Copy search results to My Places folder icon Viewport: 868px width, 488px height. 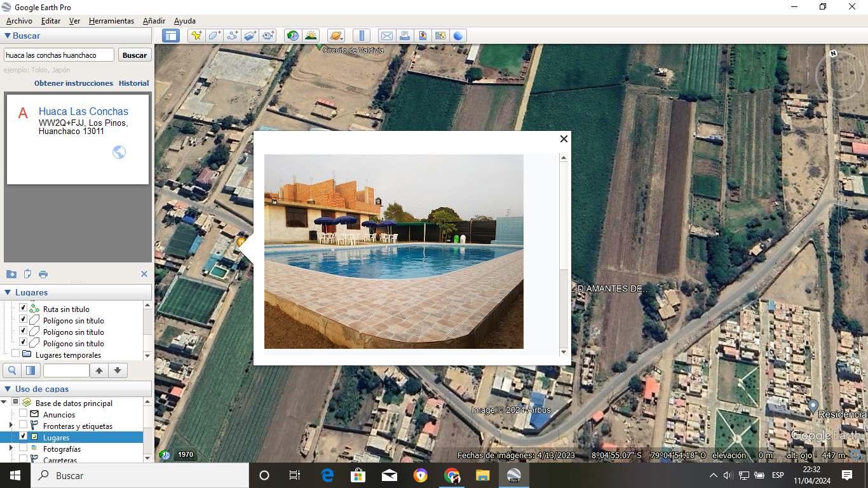[x=11, y=274]
